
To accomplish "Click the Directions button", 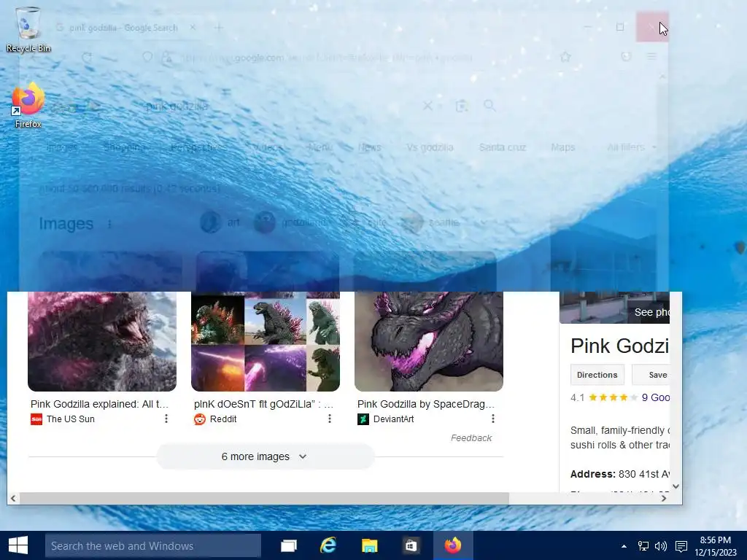I will tap(597, 375).
